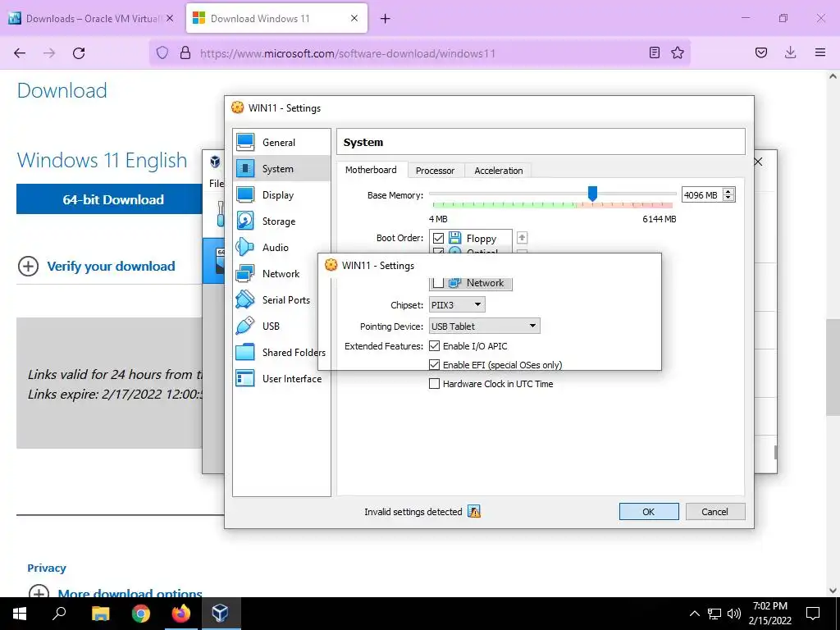Screen dimensions: 840x630
Task: Select the Download Windows 11 browser tab
Action: [x=276, y=18]
